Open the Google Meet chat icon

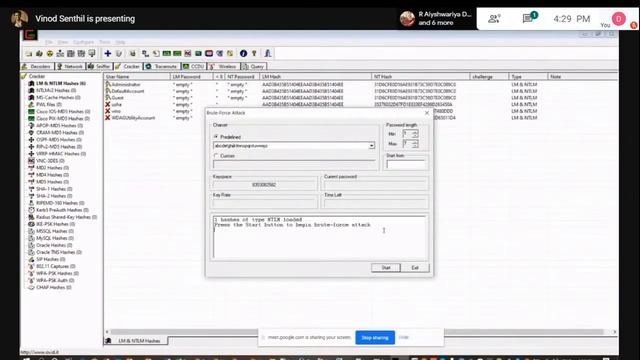(528, 18)
